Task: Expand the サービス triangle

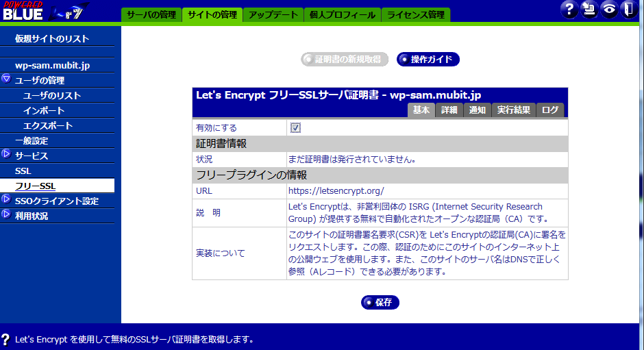Action: point(6,154)
